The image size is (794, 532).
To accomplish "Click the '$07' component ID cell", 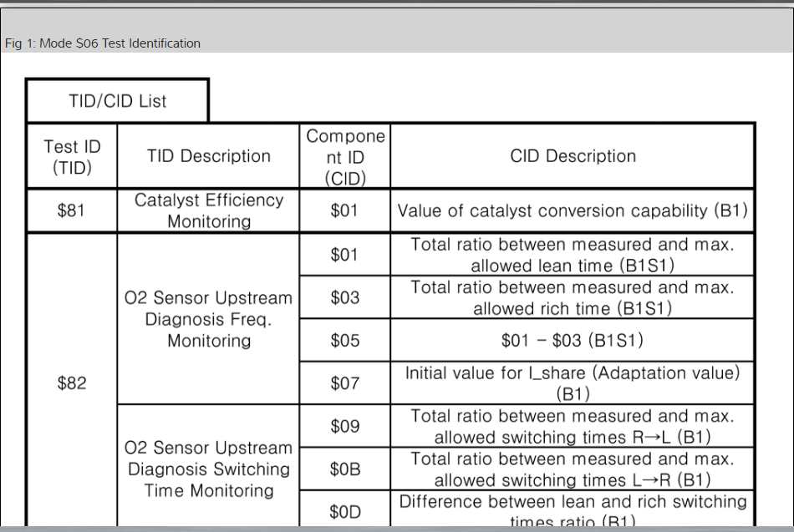I will click(x=344, y=383).
